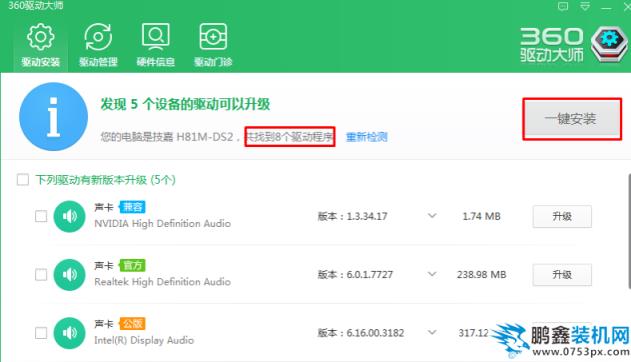
Task: Click 升级 for Realtek High Definition Audio
Action: (x=562, y=275)
